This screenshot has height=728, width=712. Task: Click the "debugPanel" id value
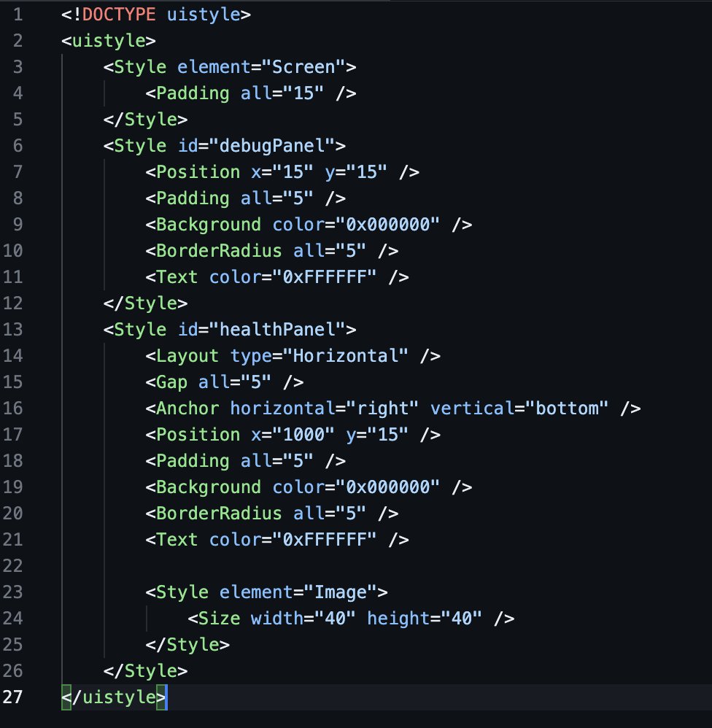pyautogui.click(x=271, y=146)
